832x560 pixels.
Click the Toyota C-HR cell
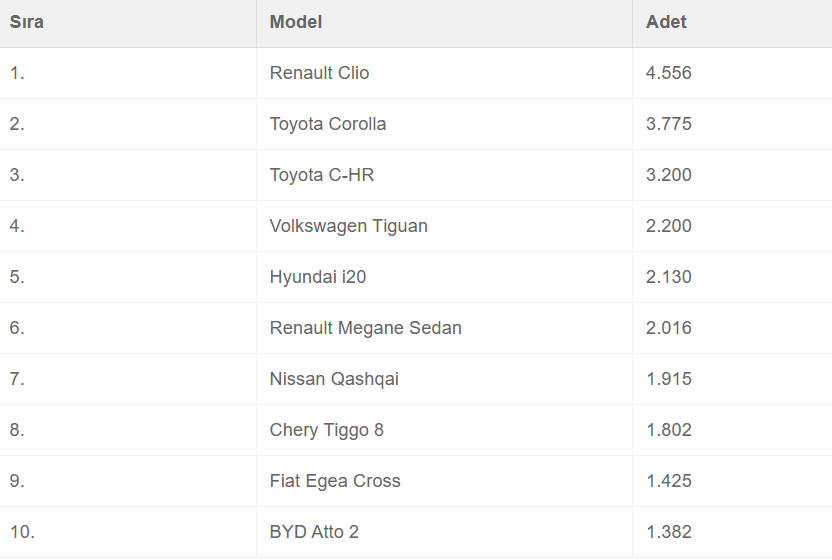pyautogui.click(x=321, y=175)
